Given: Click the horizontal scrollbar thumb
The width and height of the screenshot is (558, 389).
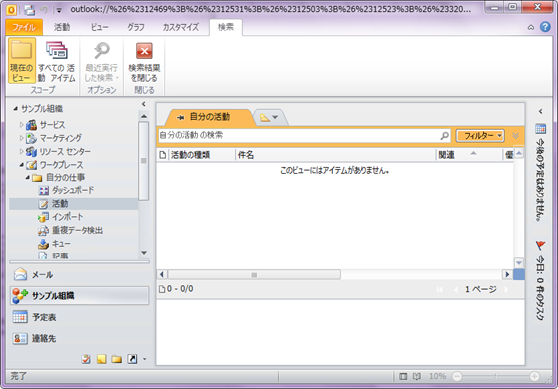Looking at the screenshot, I should tap(254, 275).
